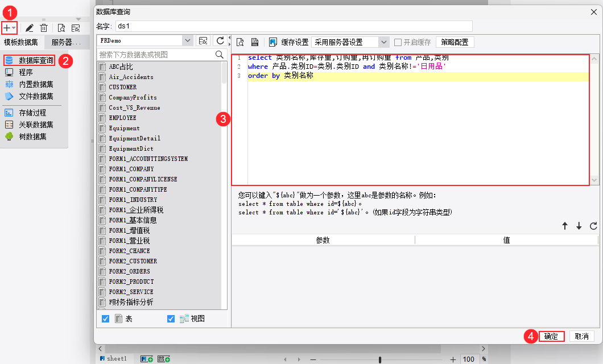Click the search magnifier icon for tables
The width and height of the screenshot is (603, 364).
point(220,55)
